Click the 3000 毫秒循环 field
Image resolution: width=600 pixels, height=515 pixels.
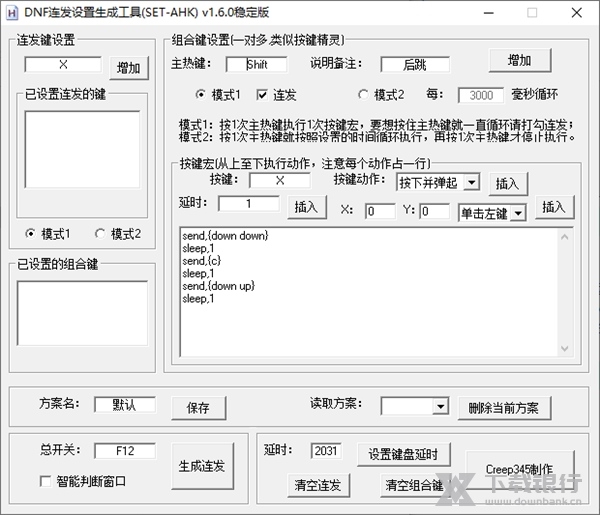click(481, 95)
